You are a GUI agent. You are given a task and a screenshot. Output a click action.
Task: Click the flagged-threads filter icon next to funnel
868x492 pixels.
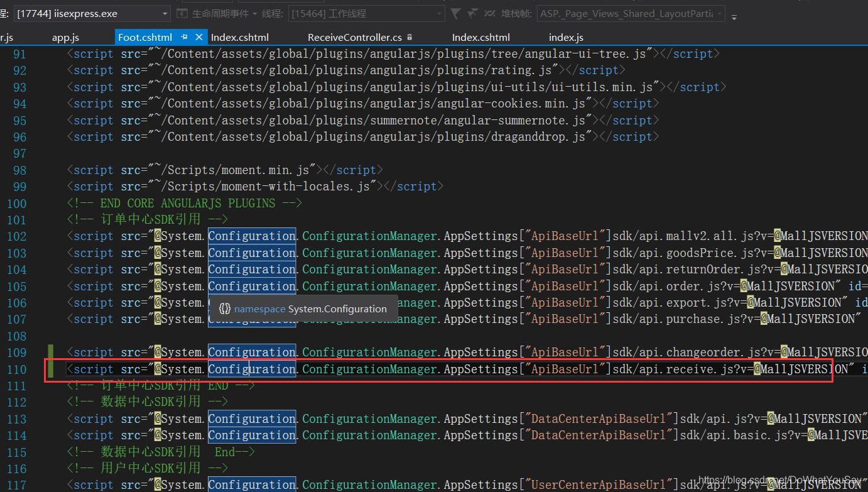[x=472, y=13]
